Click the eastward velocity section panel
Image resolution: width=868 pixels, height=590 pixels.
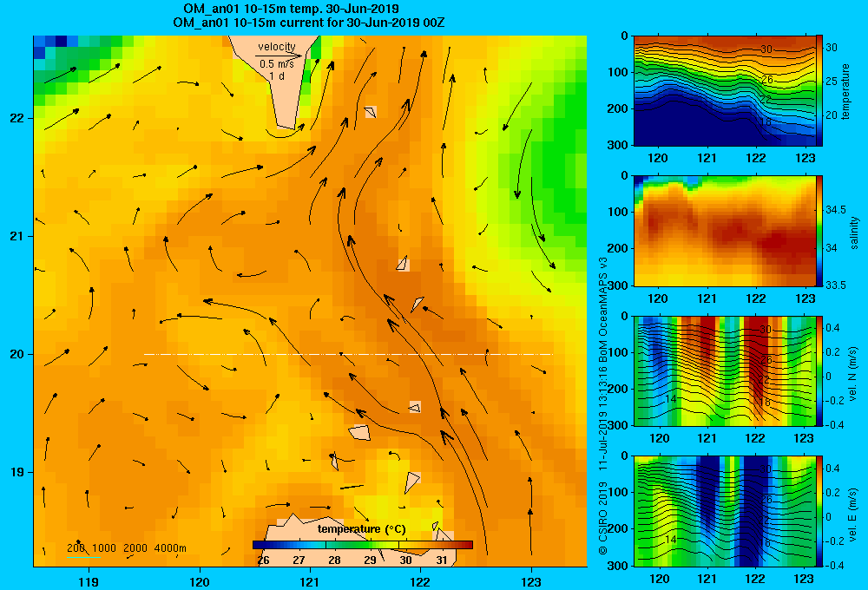coord(725,511)
